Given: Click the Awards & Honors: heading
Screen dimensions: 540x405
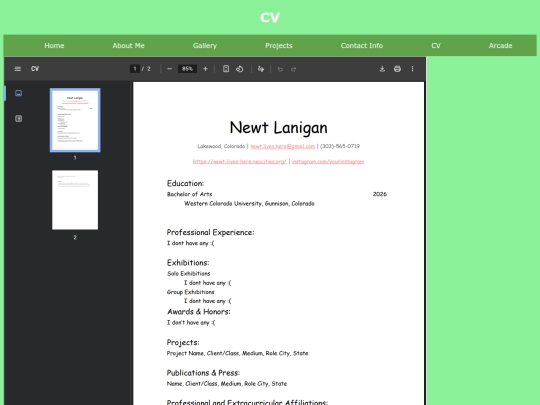Looking at the screenshot, I should coord(199,312).
